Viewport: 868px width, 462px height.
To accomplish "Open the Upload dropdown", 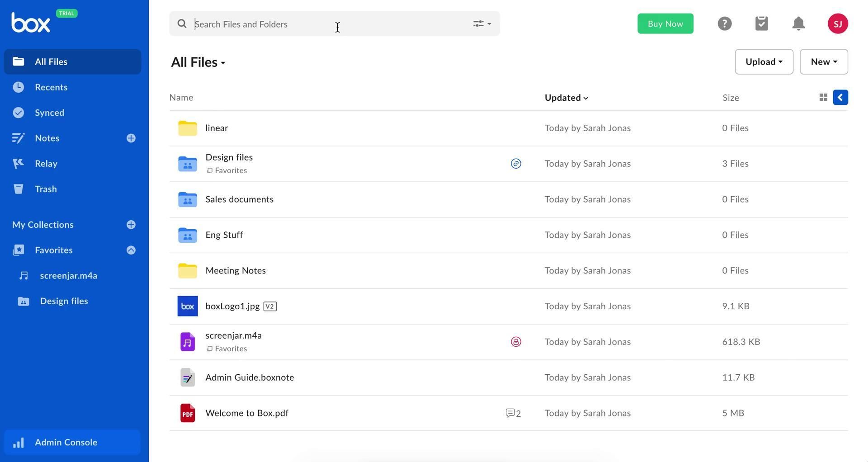I will 764,62.
